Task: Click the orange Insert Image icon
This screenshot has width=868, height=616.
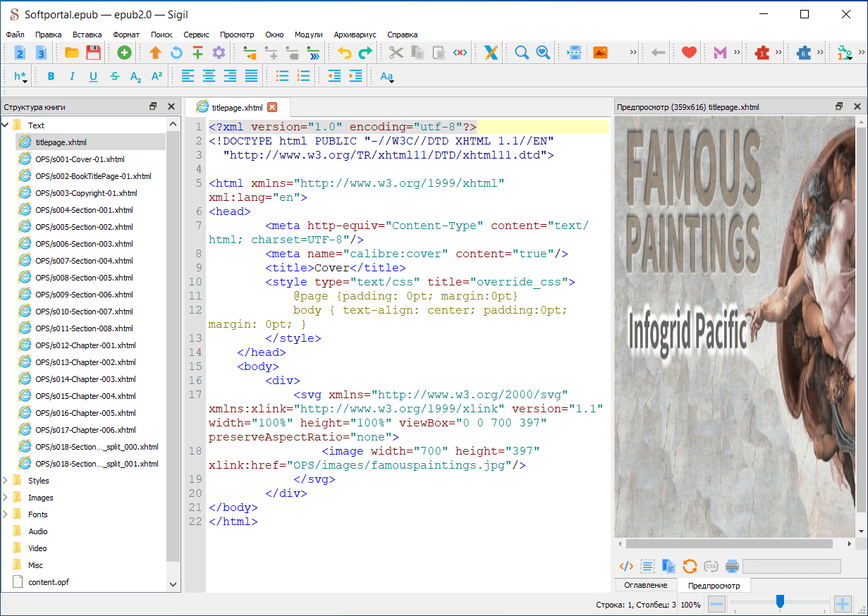Action: (x=601, y=52)
